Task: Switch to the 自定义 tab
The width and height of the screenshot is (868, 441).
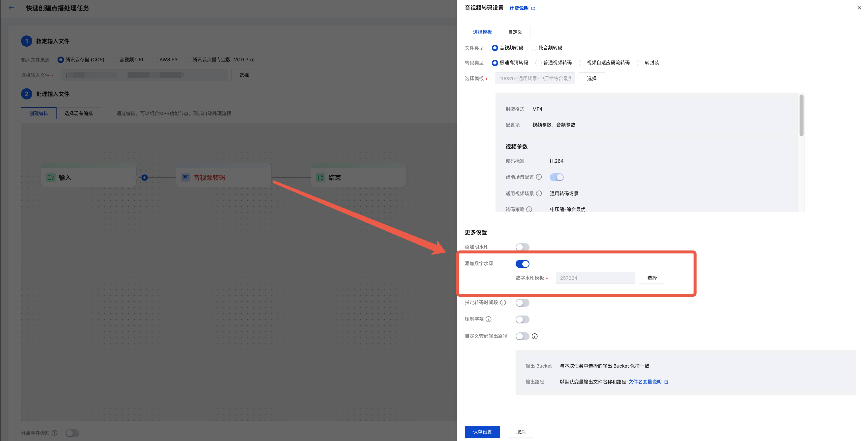Action: pyautogui.click(x=515, y=32)
